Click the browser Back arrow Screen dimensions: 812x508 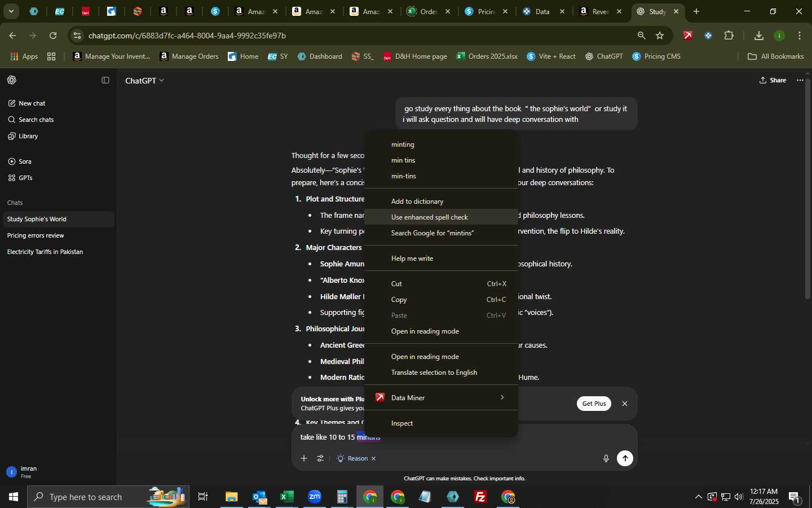(12, 36)
